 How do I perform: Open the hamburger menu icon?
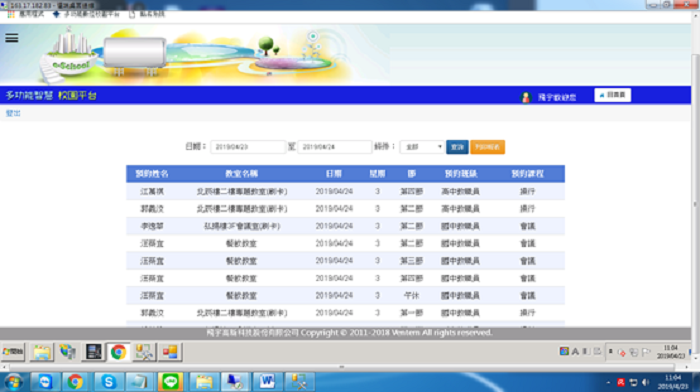click(x=12, y=38)
